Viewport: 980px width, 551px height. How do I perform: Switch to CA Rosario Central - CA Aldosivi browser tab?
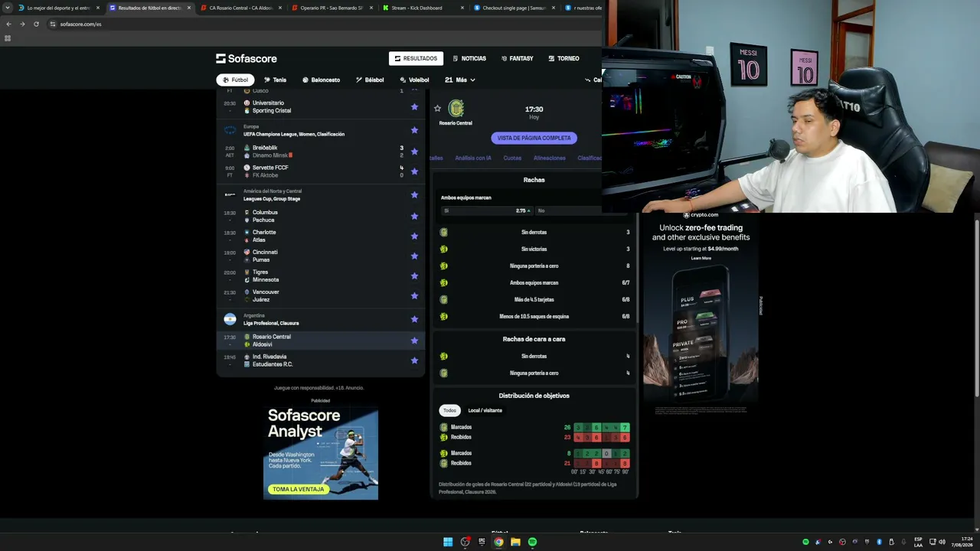[240, 8]
